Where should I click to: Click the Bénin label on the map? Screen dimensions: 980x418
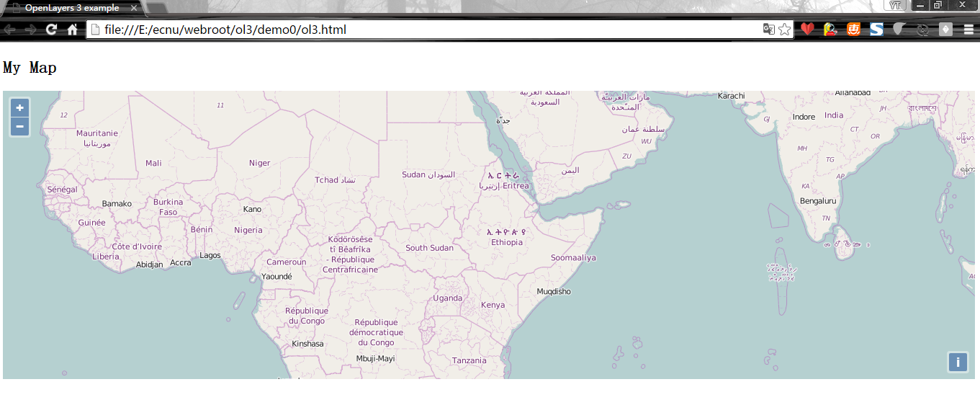pos(202,229)
